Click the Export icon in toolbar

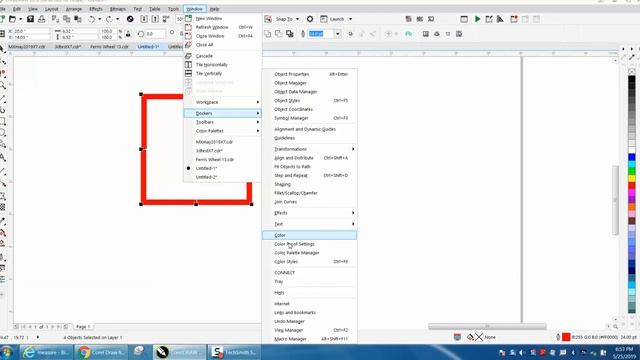(155, 19)
